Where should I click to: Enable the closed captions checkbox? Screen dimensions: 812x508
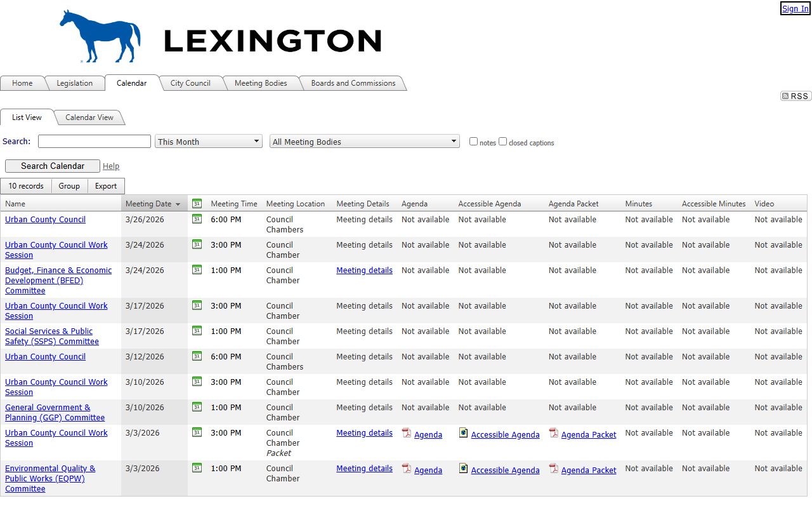pos(502,142)
